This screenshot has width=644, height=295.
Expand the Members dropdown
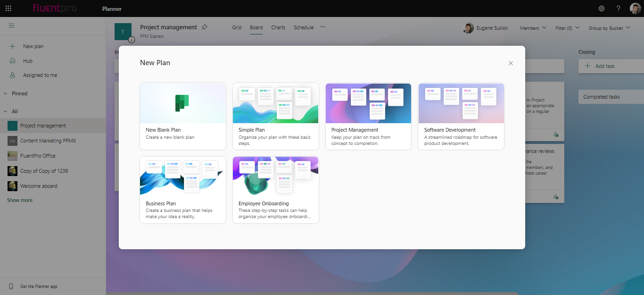pyautogui.click(x=533, y=28)
